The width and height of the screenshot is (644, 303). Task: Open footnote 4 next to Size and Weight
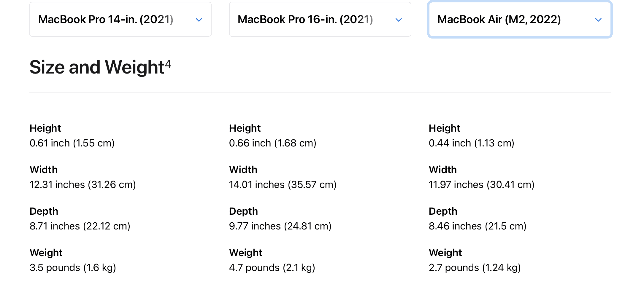click(x=168, y=64)
